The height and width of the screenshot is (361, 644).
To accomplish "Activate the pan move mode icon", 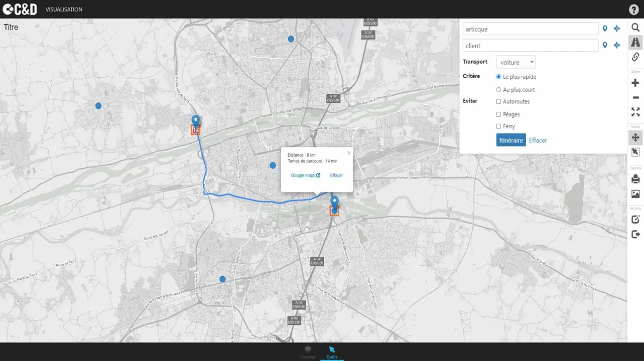I will 635,137.
